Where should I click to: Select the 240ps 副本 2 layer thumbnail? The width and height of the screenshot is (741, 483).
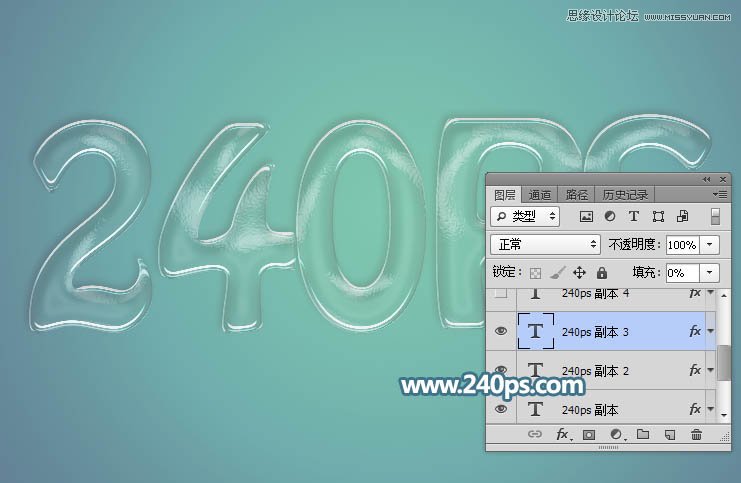(x=535, y=370)
